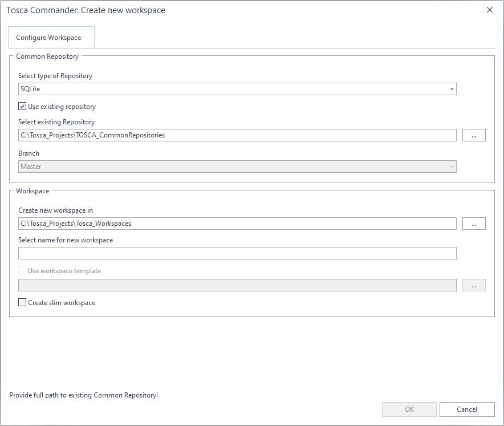This screenshot has width=504, height=426.
Task: Uncheck Use existing repository
Action: point(23,107)
